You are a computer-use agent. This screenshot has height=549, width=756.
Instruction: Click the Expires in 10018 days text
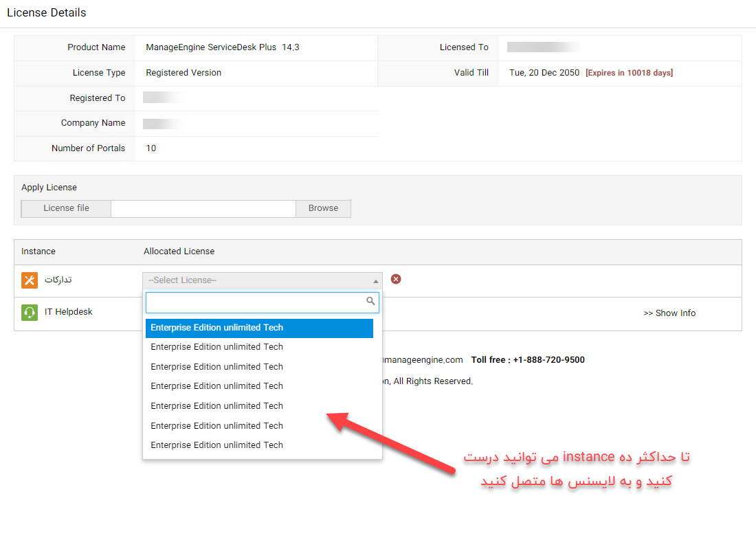629,73
